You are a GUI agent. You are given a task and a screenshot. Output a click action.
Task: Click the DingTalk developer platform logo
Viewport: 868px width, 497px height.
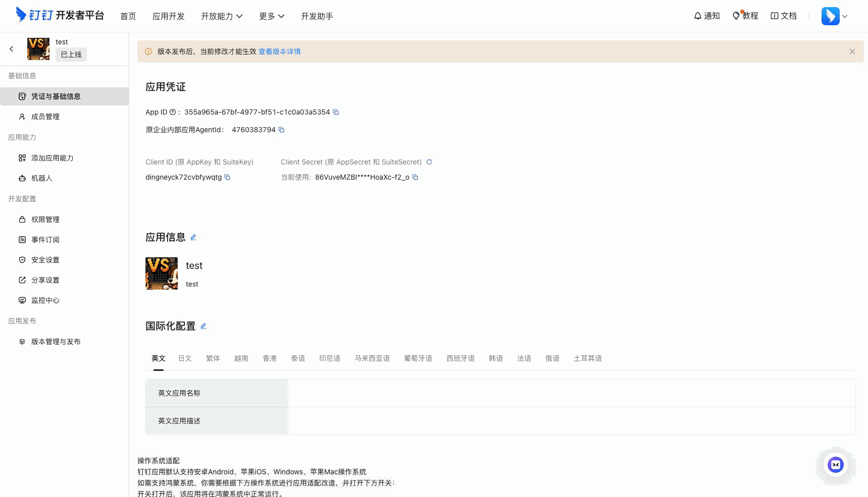pyautogui.click(x=60, y=15)
